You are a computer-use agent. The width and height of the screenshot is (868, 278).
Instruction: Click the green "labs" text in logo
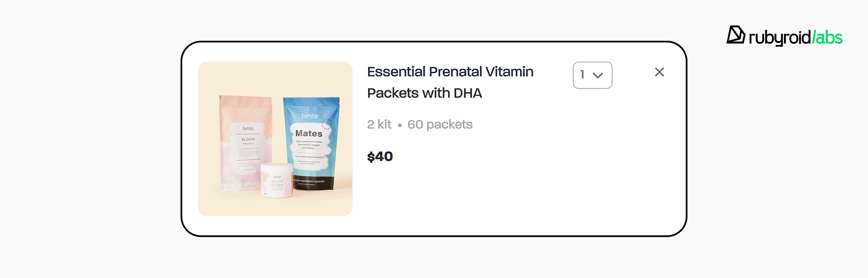(x=829, y=38)
